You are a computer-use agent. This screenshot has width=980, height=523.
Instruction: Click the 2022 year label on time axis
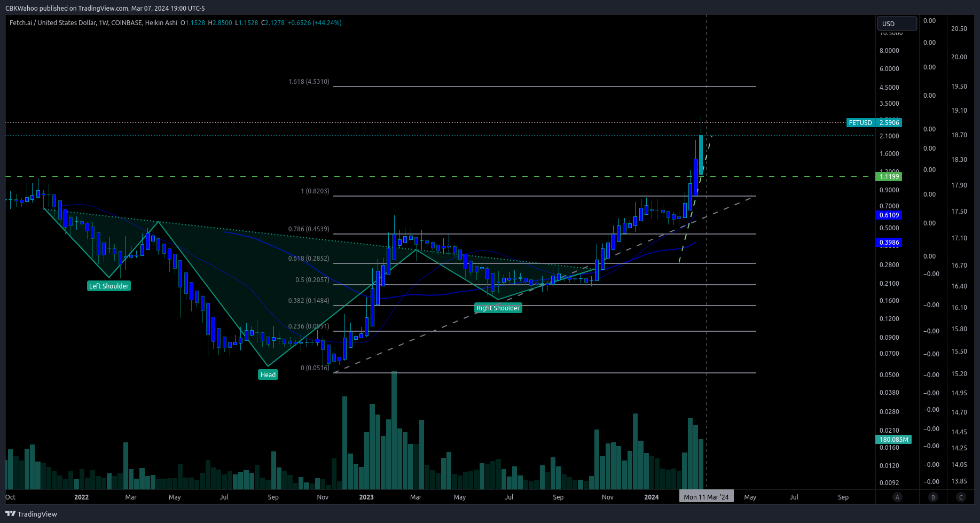click(x=81, y=497)
